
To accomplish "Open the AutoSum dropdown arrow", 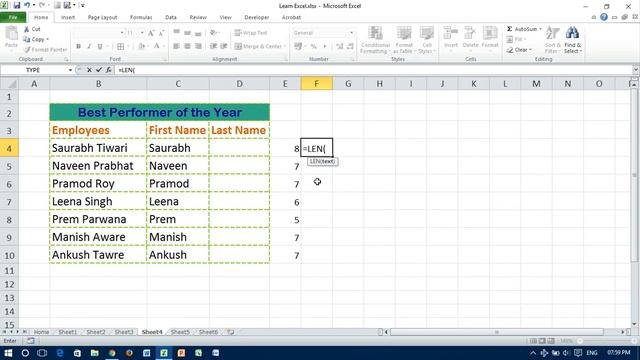I will click(540, 29).
